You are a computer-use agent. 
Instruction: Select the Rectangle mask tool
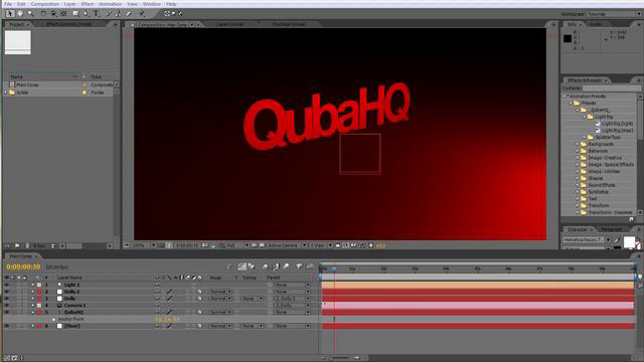[x=76, y=13]
